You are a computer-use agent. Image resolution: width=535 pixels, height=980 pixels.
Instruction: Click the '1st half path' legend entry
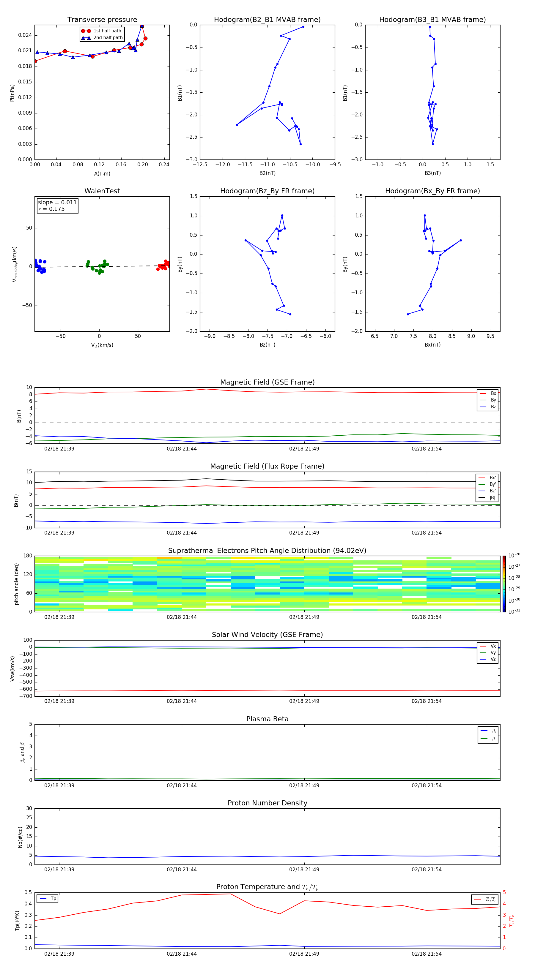pos(102,31)
